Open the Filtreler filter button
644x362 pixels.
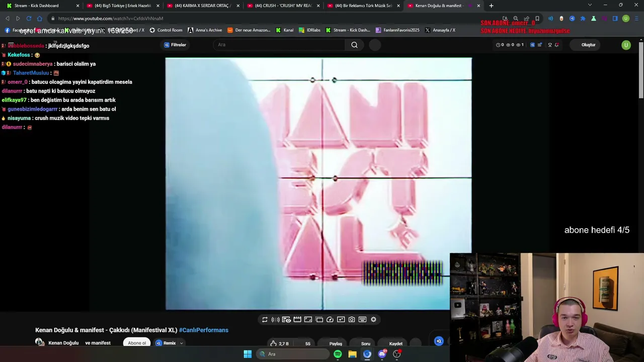(175, 45)
